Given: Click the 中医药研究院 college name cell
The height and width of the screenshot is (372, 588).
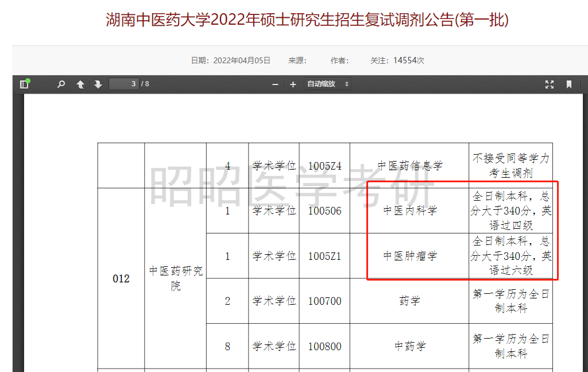Looking at the screenshot, I should pyautogui.click(x=175, y=278).
